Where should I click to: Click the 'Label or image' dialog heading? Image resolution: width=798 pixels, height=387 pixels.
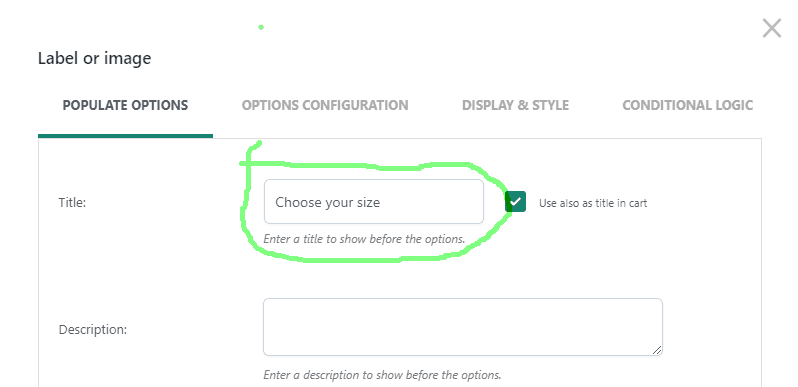point(95,59)
